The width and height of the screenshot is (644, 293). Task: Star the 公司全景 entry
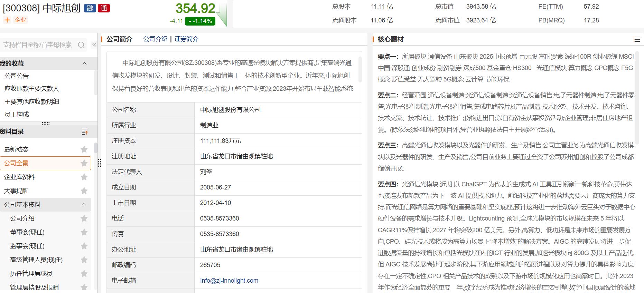[x=84, y=163]
